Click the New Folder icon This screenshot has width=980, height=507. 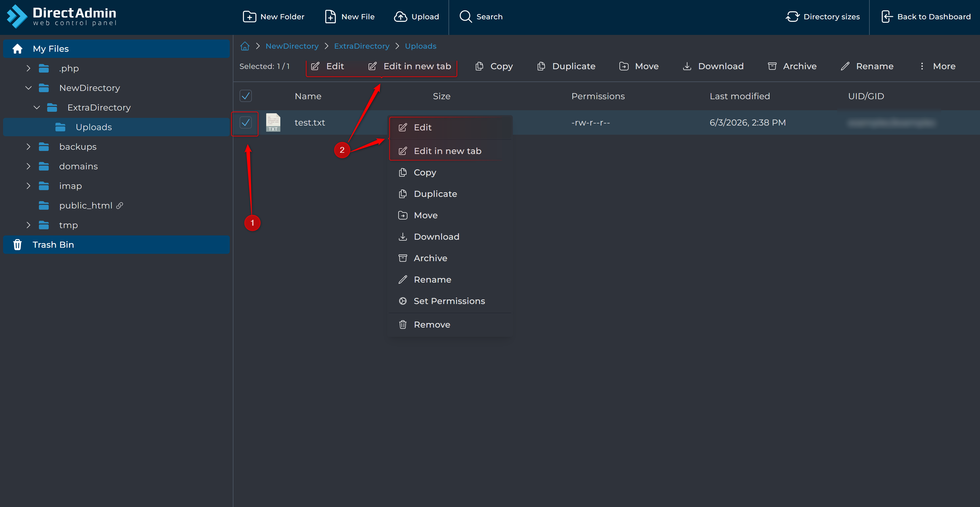tap(250, 17)
